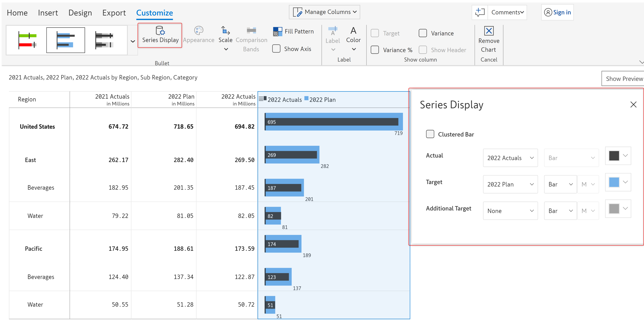Image resolution: width=644 pixels, height=322 pixels.
Task: Open the Export tab
Action: (x=114, y=13)
